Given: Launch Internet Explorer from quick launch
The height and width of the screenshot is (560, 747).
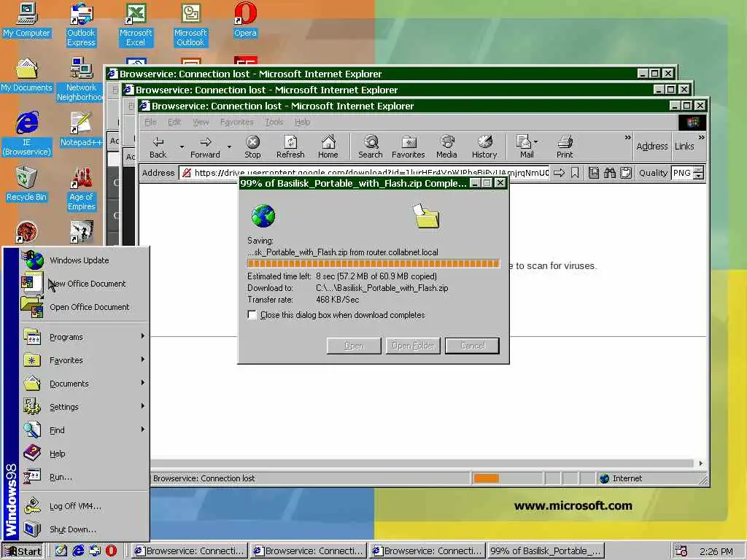Looking at the screenshot, I should (x=78, y=551).
